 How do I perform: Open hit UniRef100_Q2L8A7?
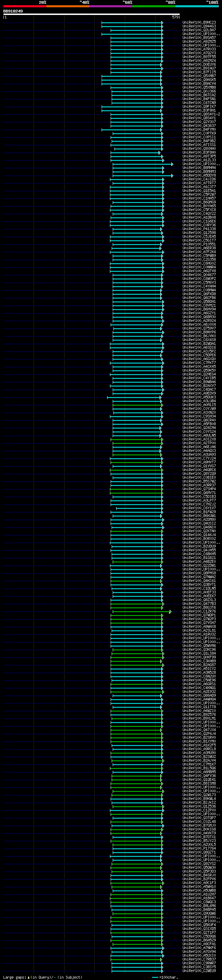click(199, 30)
